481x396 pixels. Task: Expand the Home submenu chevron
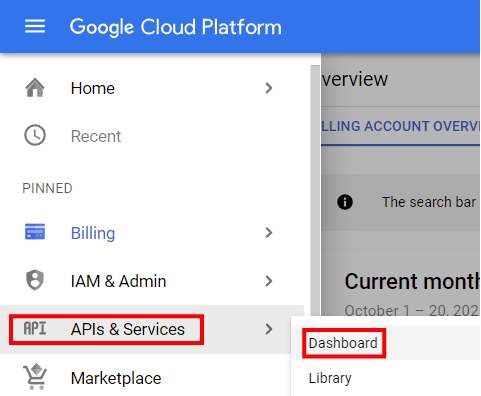[269, 88]
